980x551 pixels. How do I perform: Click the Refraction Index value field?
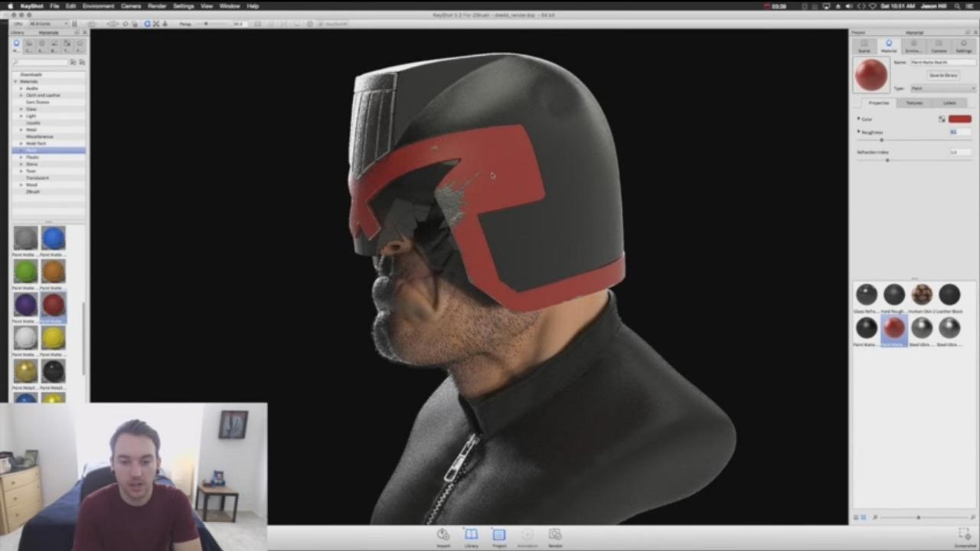[960, 152]
